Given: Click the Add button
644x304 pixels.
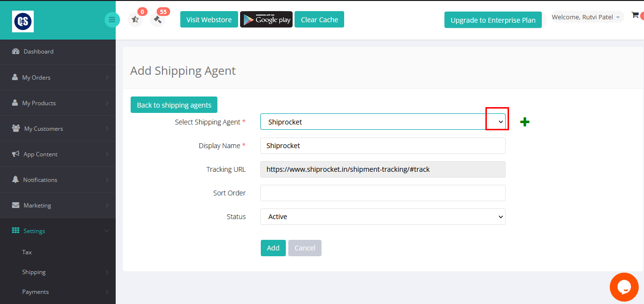Looking at the screenshot, I should click(x=273, y=248).
